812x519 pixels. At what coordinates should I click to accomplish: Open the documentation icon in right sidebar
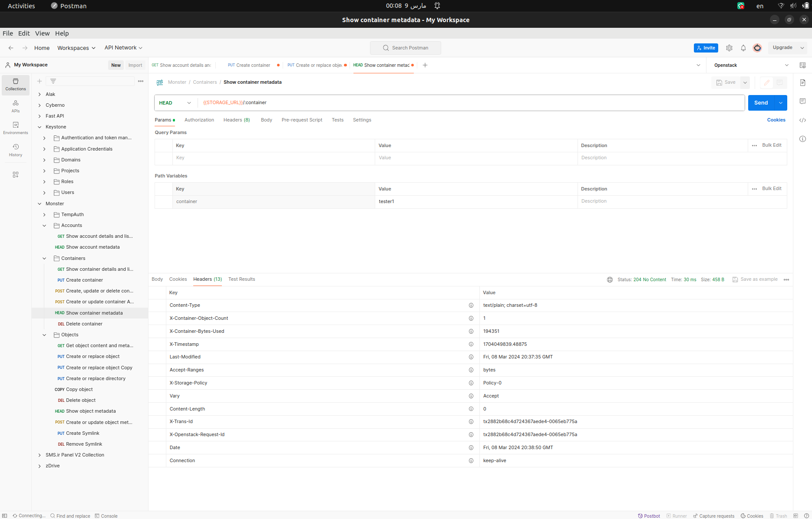point(802,82)
